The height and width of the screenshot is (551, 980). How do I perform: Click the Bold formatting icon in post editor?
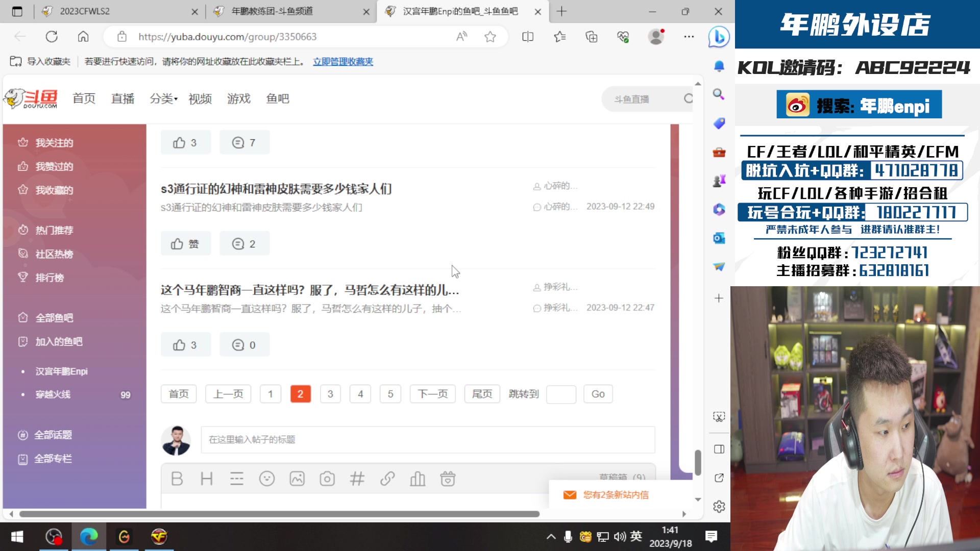coord(177,479)
